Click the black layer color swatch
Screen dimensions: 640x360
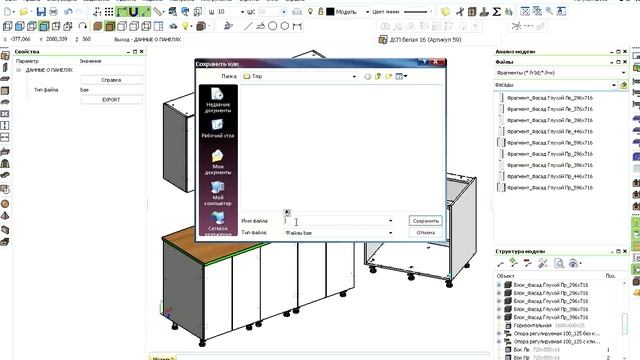(330, 12)
